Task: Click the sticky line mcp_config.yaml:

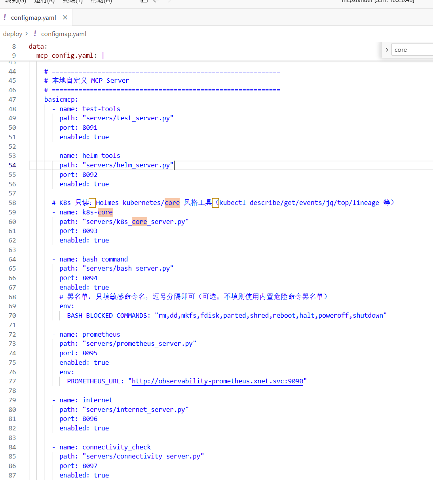Action: point(66,55)
